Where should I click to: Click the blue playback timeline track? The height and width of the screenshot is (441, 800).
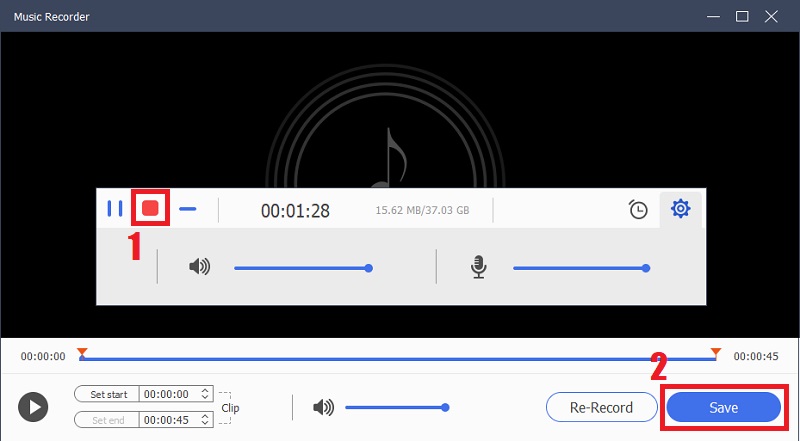pyautogui.click(x=398, y=359)
